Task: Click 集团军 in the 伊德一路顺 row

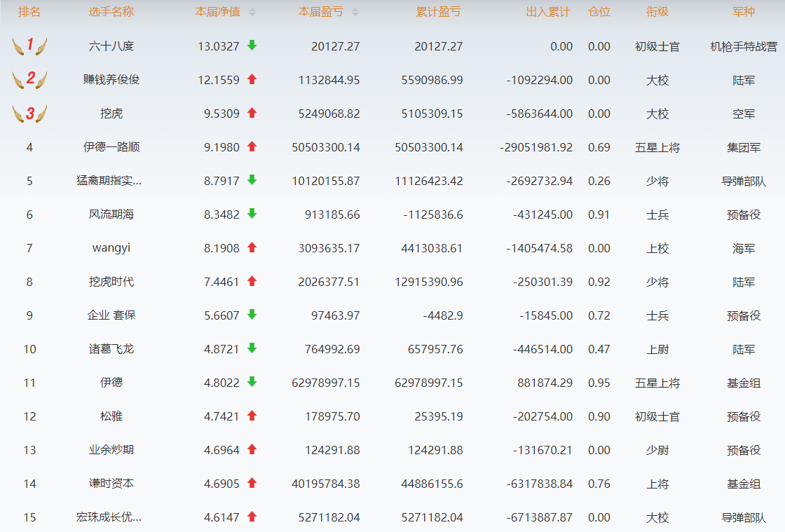Action: (744, 147)
